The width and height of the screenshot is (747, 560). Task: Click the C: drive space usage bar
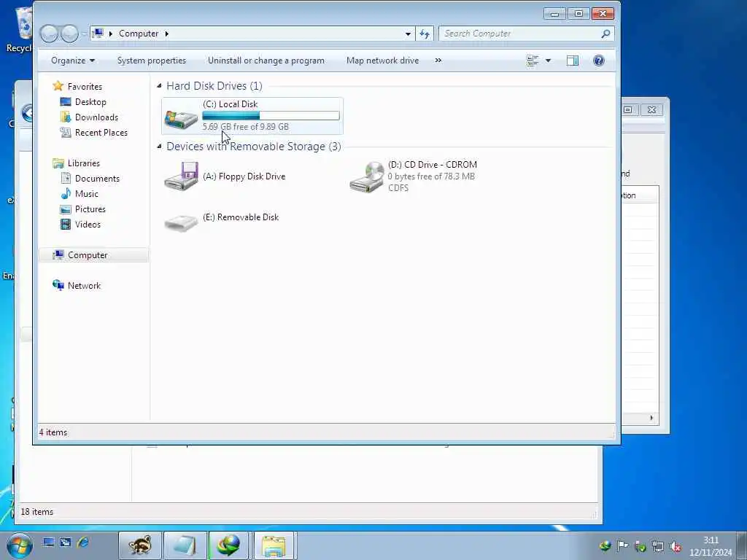coord(271,115)
